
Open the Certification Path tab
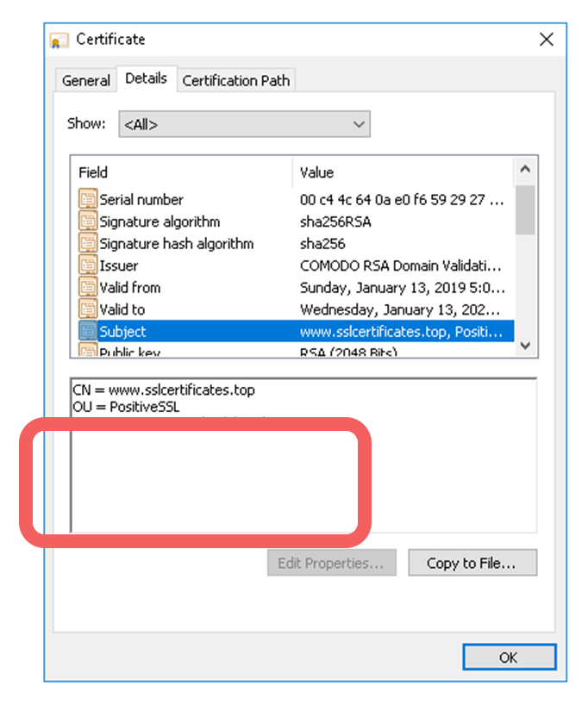pyautogui.click(x=236, y=81)
